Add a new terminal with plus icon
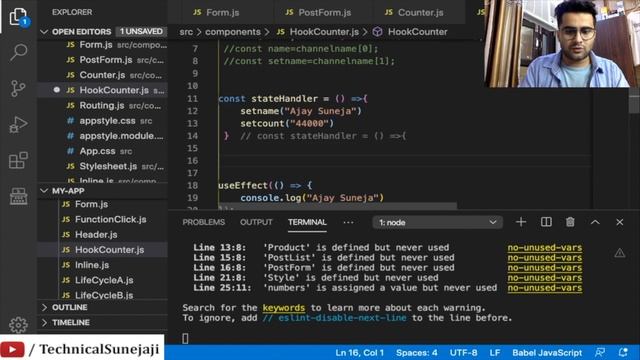Screen dimensions: 640x360 (521, 222)
